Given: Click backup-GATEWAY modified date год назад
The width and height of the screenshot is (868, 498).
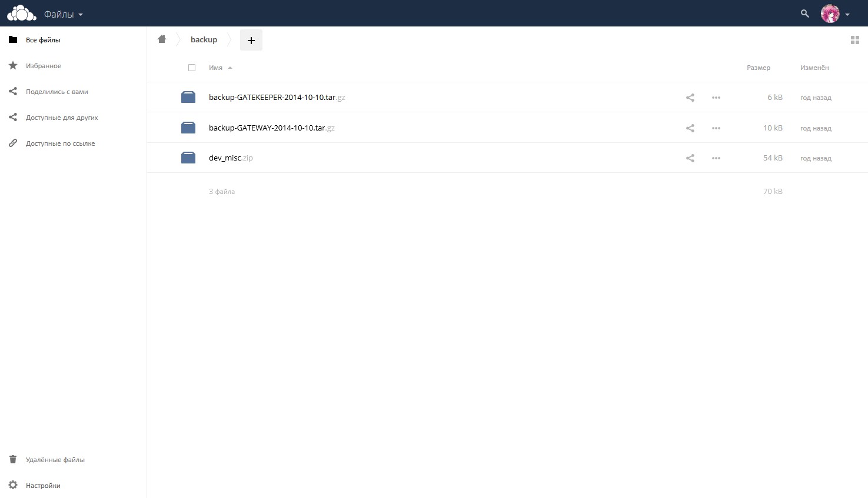Looking at the screenshot, I should coord(816,128).
